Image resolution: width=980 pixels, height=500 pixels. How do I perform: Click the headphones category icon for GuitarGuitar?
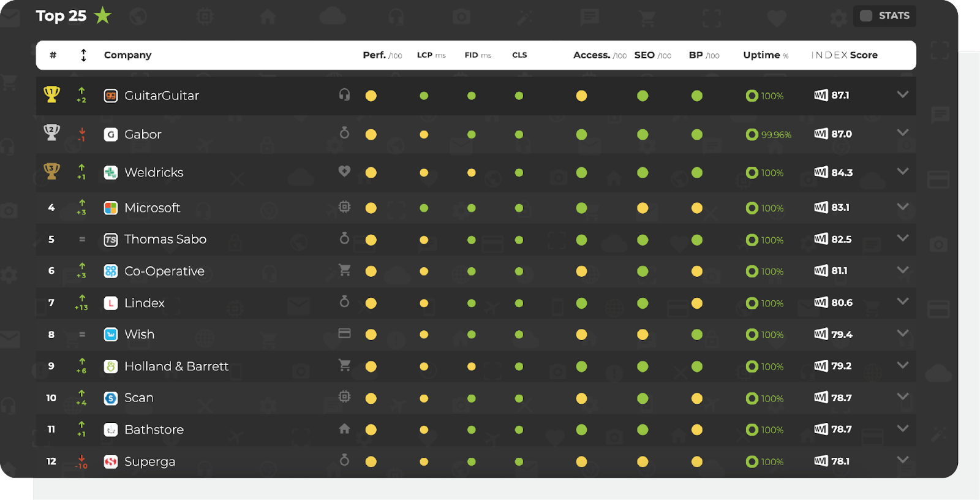pos(345,94)
